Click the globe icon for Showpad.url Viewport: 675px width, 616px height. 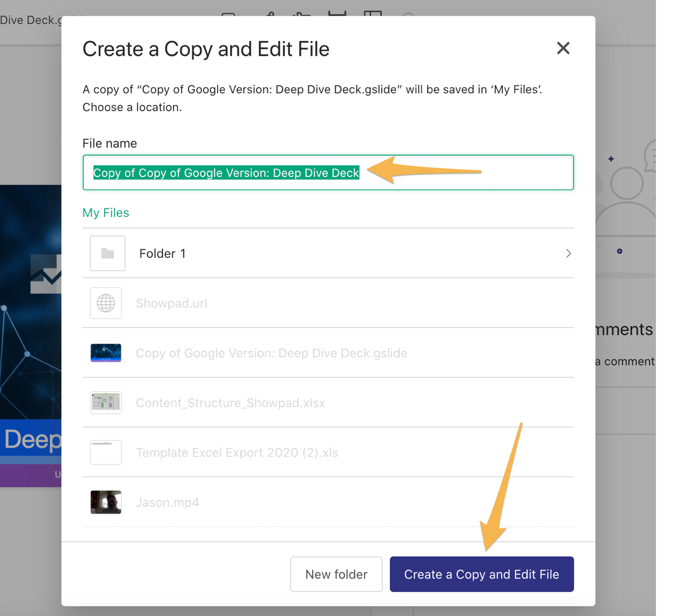[x=106, y=303]
